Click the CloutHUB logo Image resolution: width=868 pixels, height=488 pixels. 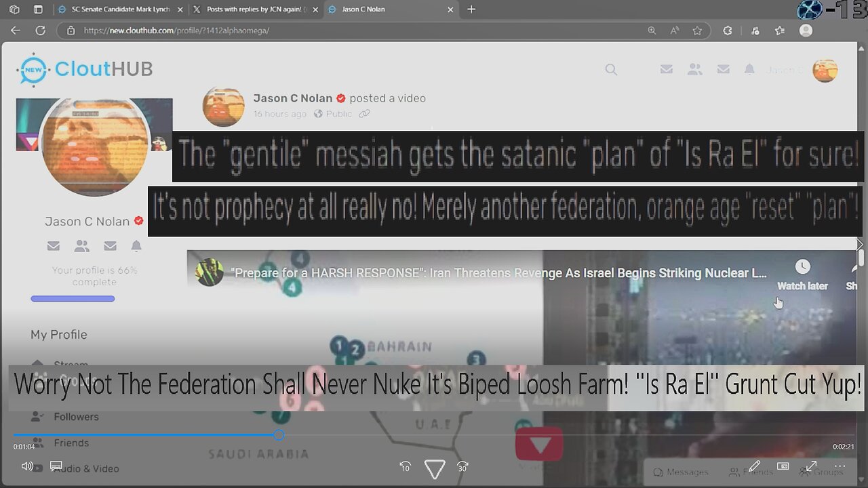pos(85,69)
